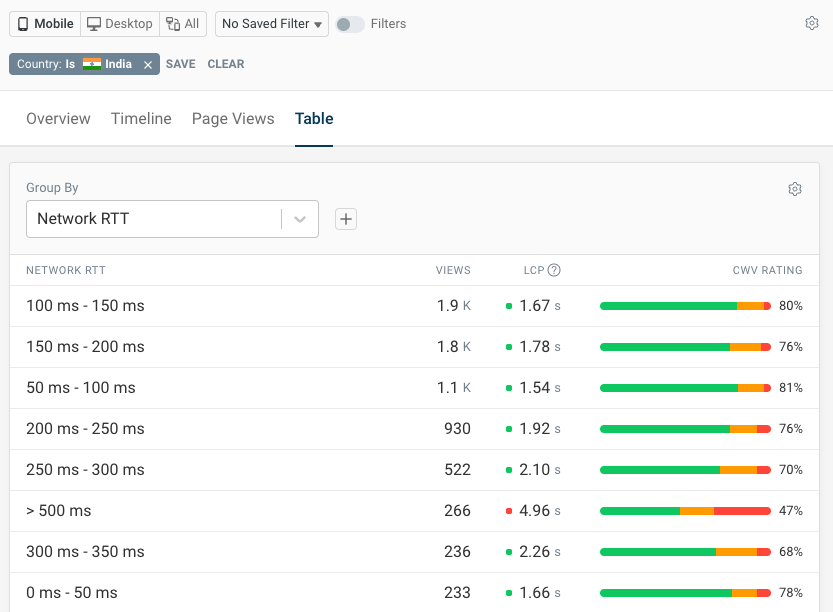Open the Page Views tab
Viewport: 833px width, 612px height.
click(233, 119)
